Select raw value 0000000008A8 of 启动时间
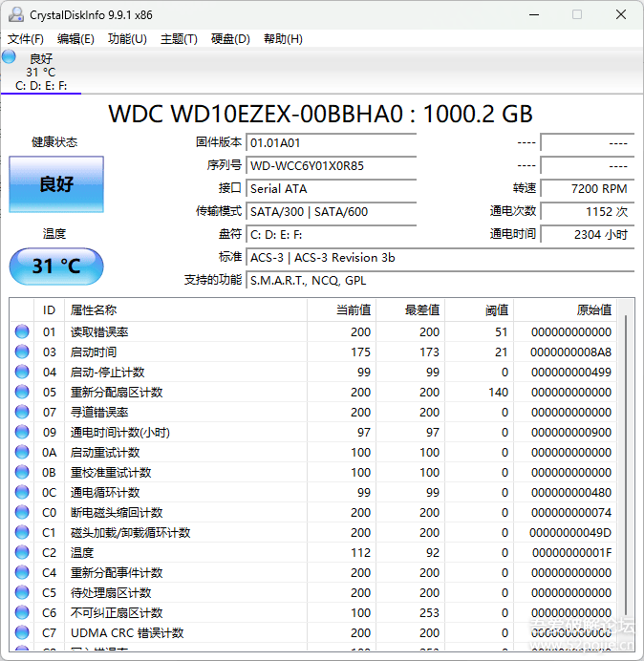 [570, 352]
